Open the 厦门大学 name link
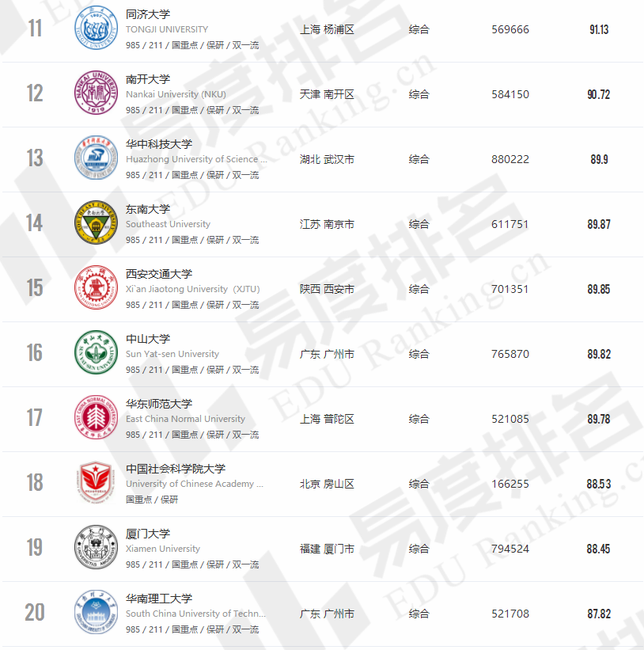644x650 pixels. tap(148, 534)
